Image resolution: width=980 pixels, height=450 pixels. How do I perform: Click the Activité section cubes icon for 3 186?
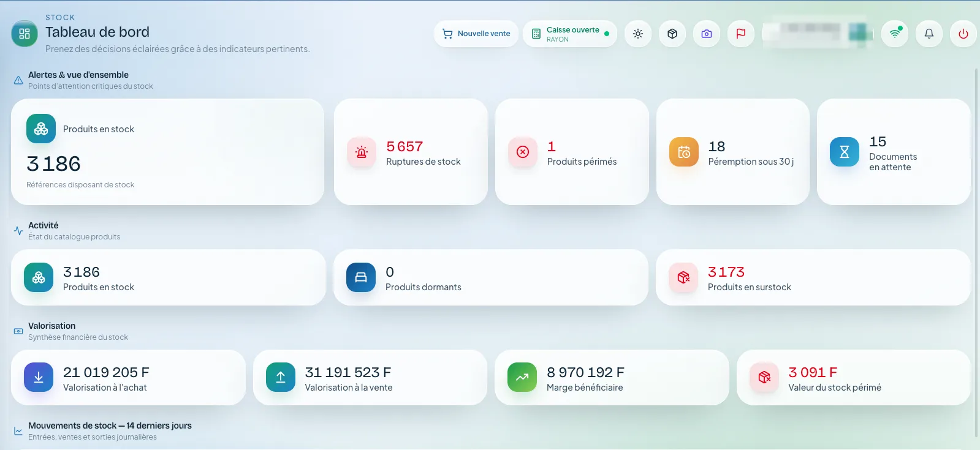39,277
